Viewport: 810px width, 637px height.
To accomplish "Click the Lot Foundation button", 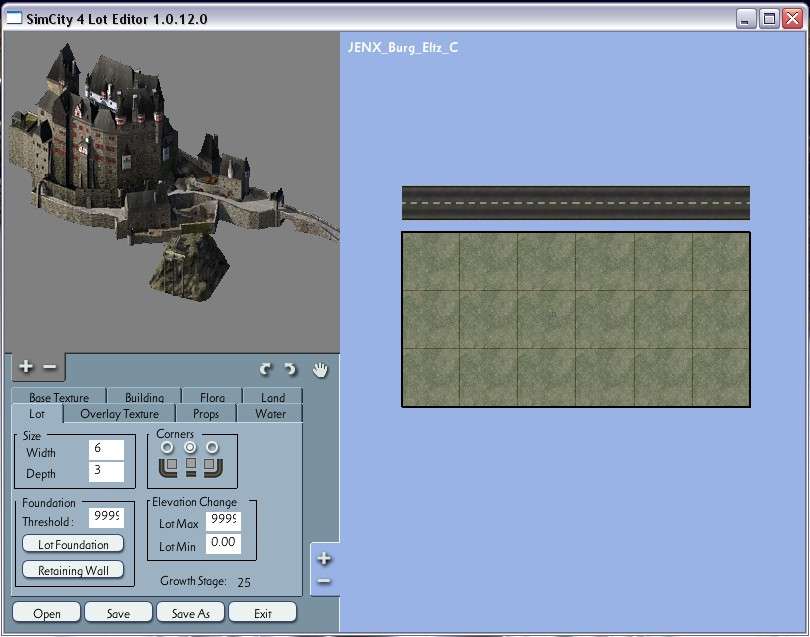I will pyautogui.click(x=73, y=544).
